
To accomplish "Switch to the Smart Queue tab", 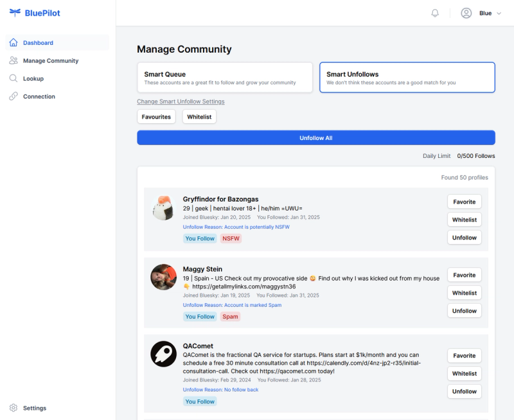I will pos(225,78).
